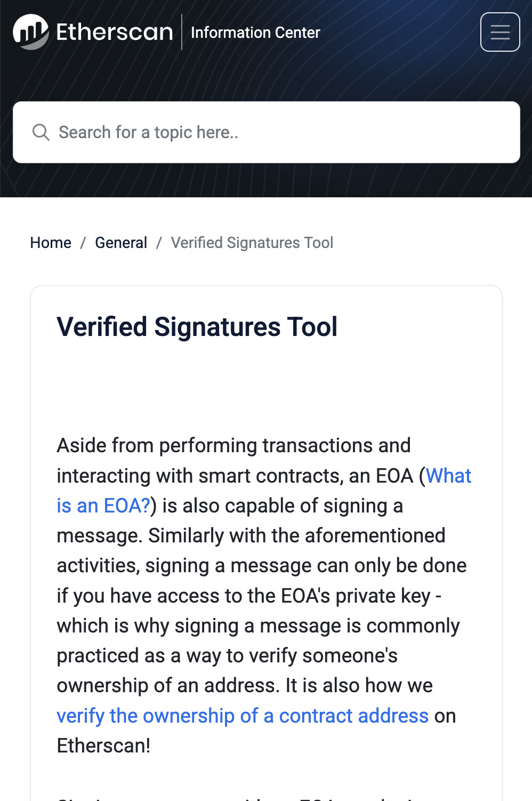Click the Etherscan wordmark text in header
532x801 pixels.
(115, 32)
